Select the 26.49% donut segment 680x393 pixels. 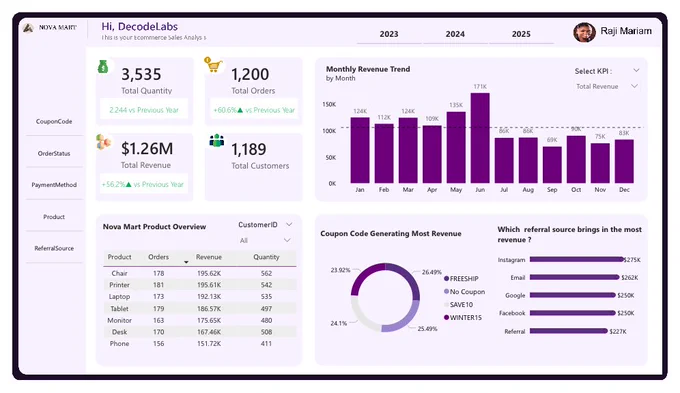(409, 278)
